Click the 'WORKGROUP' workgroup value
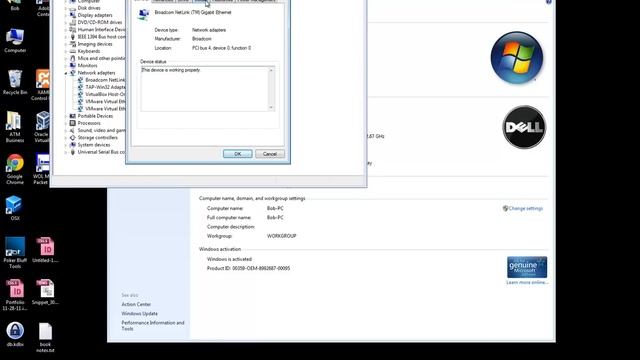640x360 pixels. pos(282,236)
